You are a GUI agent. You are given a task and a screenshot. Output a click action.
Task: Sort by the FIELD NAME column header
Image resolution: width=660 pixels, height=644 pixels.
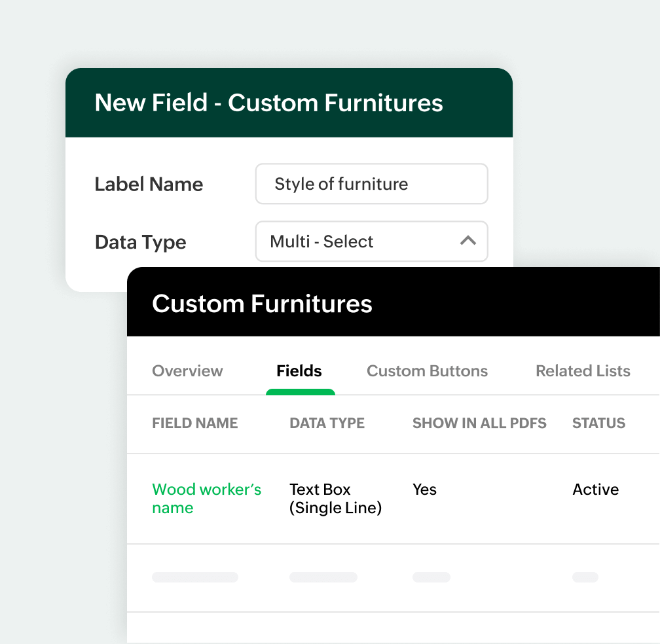coord(194,423)
